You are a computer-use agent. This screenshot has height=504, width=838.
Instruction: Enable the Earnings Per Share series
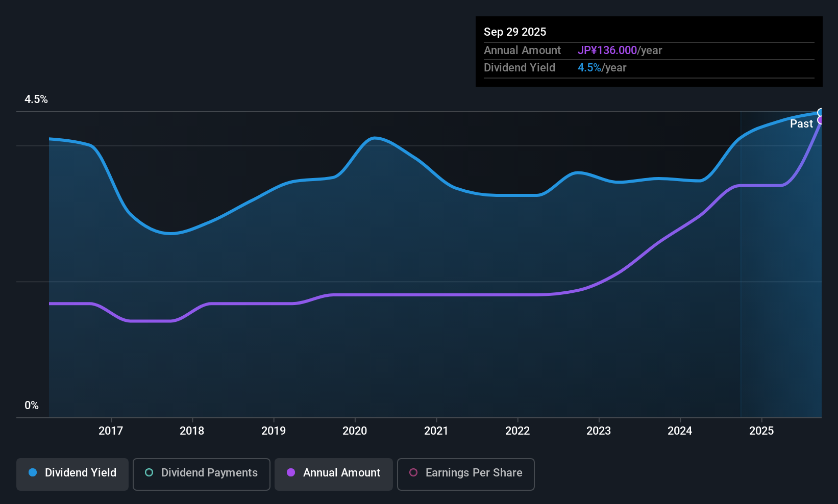pyautogui.click(x=465, y=473)
